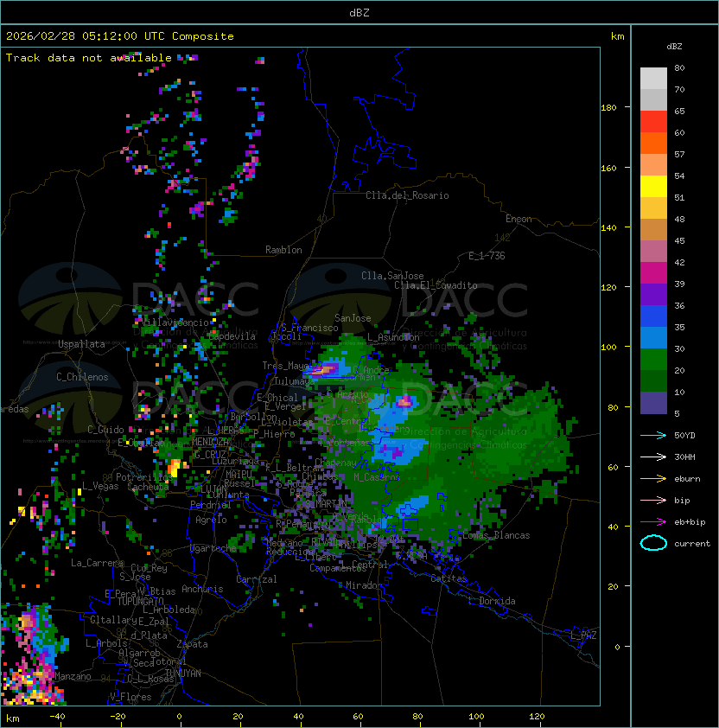Image resolution: width=719 pixels, height=728 pixels.
Task: Click the 'Catitas' place label
Action: (x=449, y=579)
